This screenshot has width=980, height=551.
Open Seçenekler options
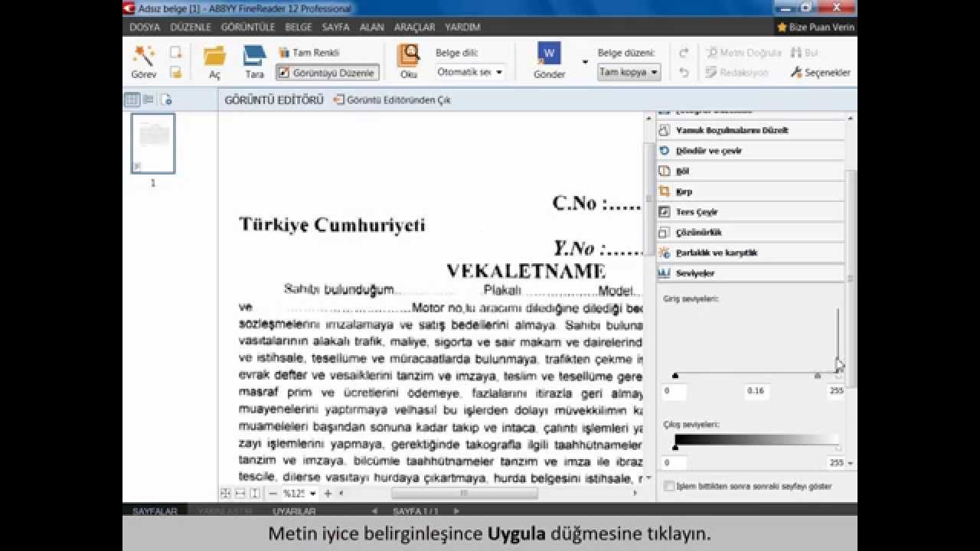coord(820,73)
